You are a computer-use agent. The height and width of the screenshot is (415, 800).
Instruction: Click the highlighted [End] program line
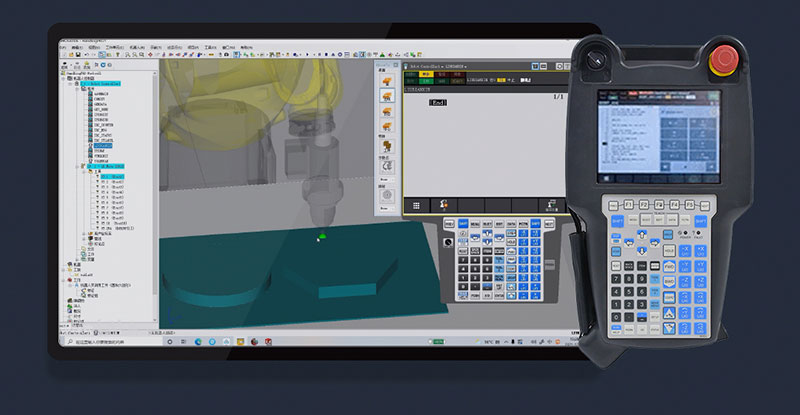(x=437, y=103)
